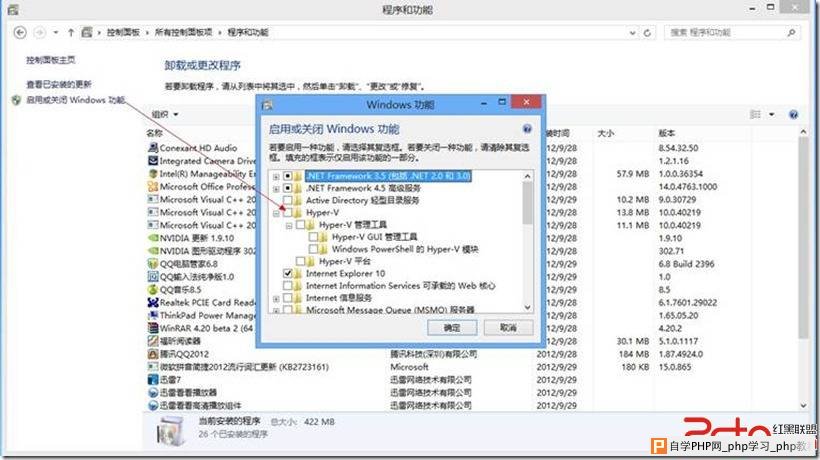
Task: Check the Internet Information Services 可承载的 Web 核心 checkbox
Action: 288,286
